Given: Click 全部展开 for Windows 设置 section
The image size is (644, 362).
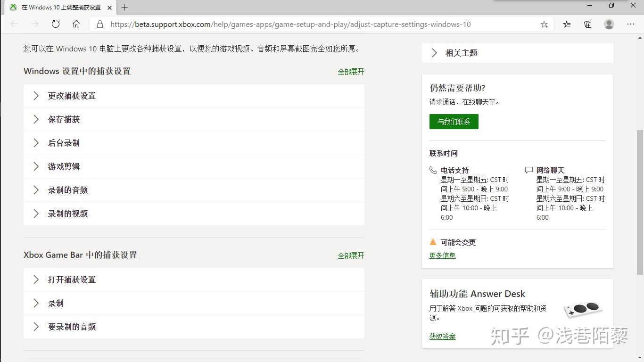Looking at the screenshot, I should 351,72.
